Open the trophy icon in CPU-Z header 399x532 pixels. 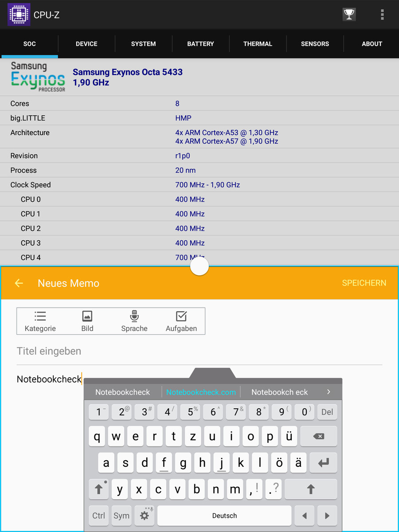click(349, 15)
